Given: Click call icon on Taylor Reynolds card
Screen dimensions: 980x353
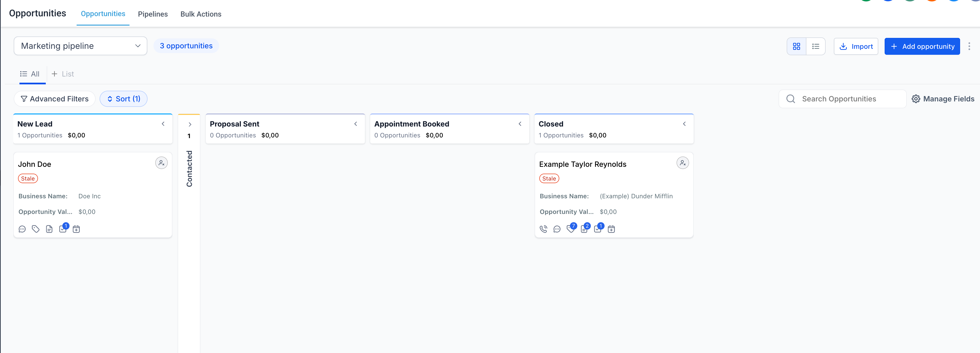Looking at the screenshot, I should [x=543, y=229].
